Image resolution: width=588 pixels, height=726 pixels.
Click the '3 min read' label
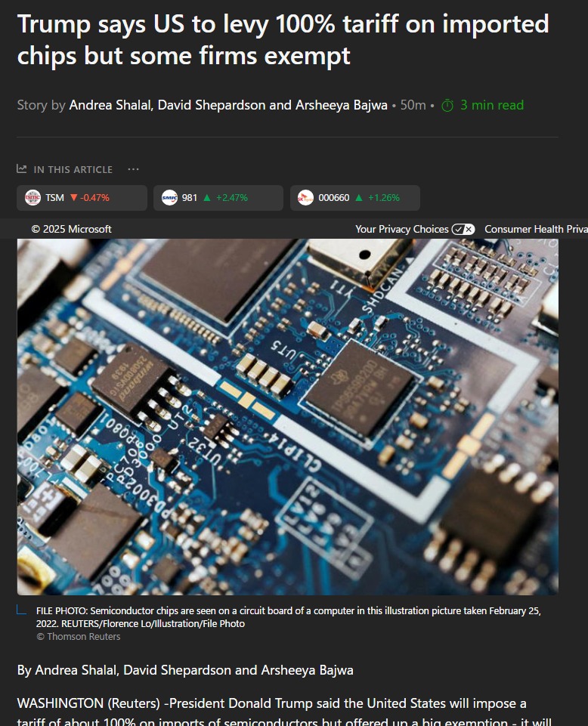491,105
